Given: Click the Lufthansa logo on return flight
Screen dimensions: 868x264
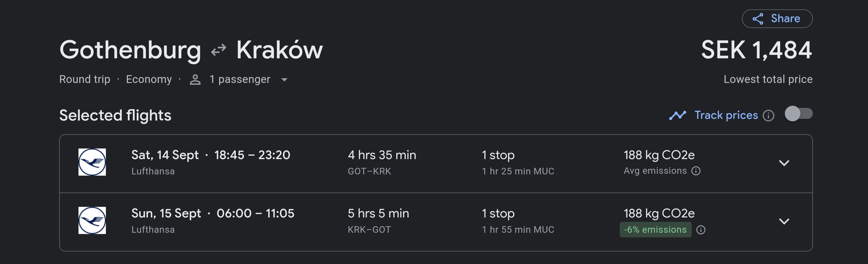Looking at the screenshot, I should pyautogui.click(x=92, y=220).
